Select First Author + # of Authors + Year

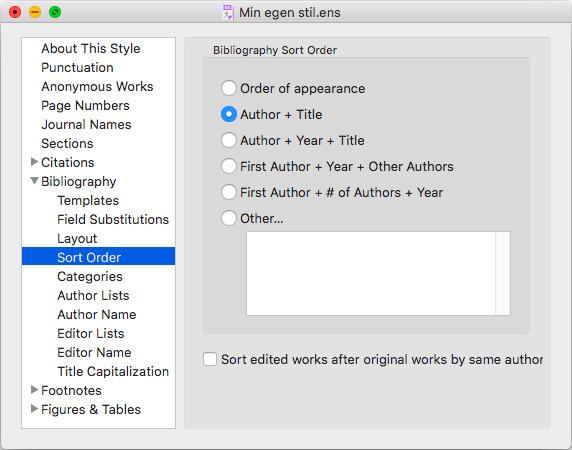229,192
